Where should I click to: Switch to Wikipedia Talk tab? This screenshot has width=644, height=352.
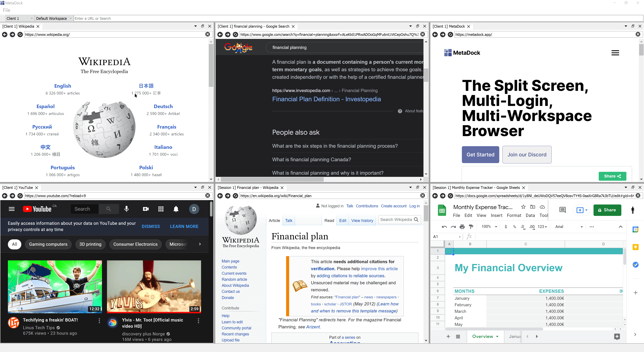click(x=288, y=220)
